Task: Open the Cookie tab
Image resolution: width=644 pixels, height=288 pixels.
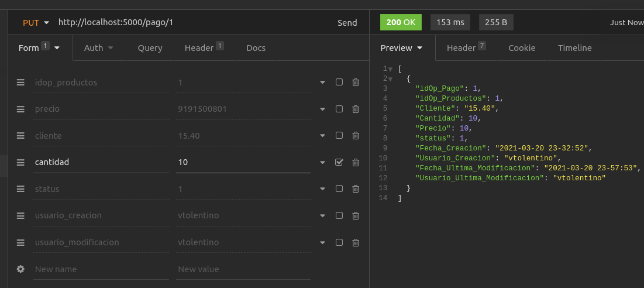Action: click(x=522, y=47)
